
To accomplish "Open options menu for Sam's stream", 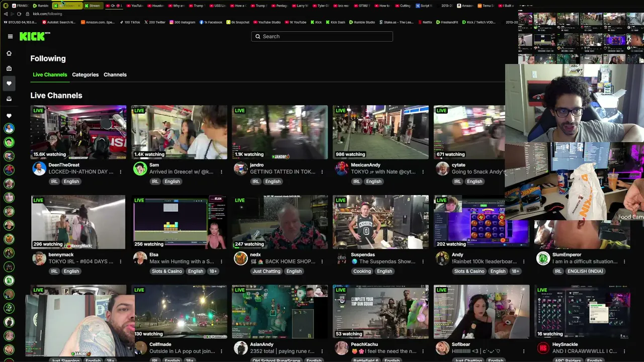I will coord(221,172).
